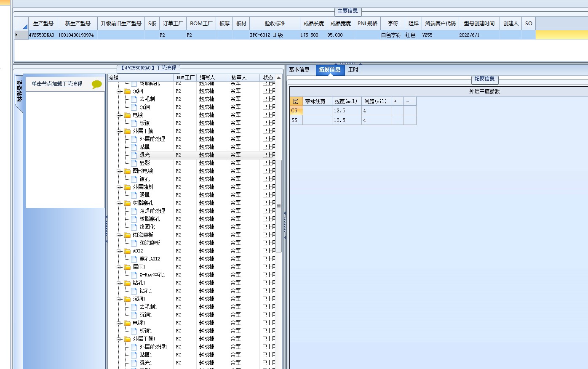The image size is (588, 369).
Task: Collapse the 外层干膜1 folder node
Action: point(119,339)
